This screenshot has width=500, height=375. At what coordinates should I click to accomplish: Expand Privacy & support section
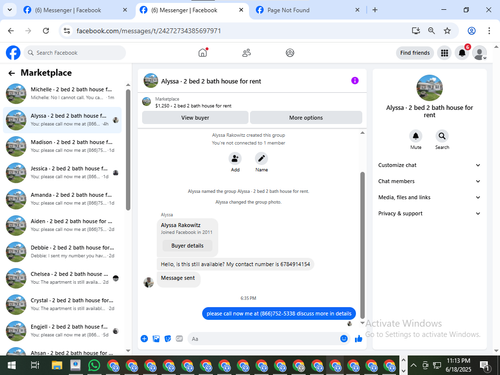point(429,213)
